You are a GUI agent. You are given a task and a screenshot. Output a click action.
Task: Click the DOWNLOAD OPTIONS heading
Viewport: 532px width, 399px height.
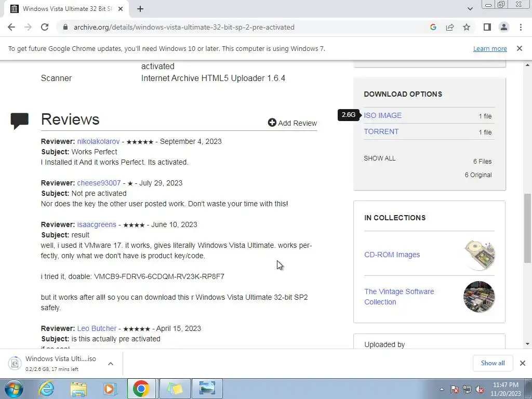[x=403, y=94]
